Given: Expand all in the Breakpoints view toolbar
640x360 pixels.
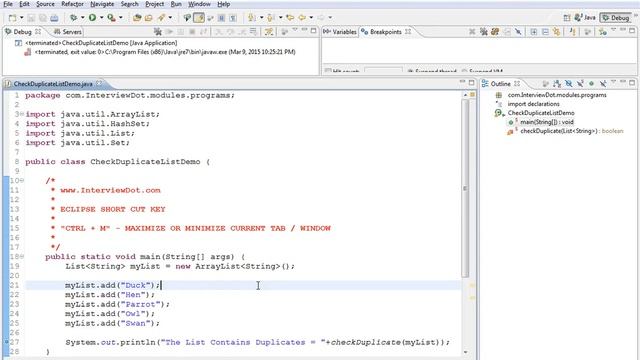Looking at the screenshot, I should point(533,31).
